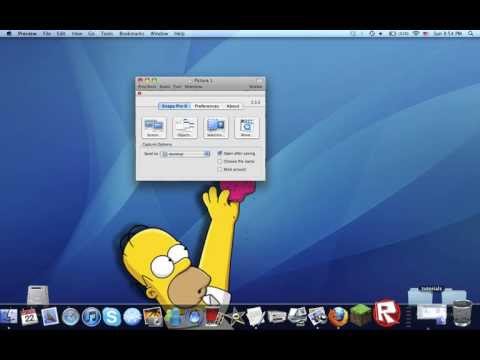Open the Preview application menu

(x=27, y=34)
